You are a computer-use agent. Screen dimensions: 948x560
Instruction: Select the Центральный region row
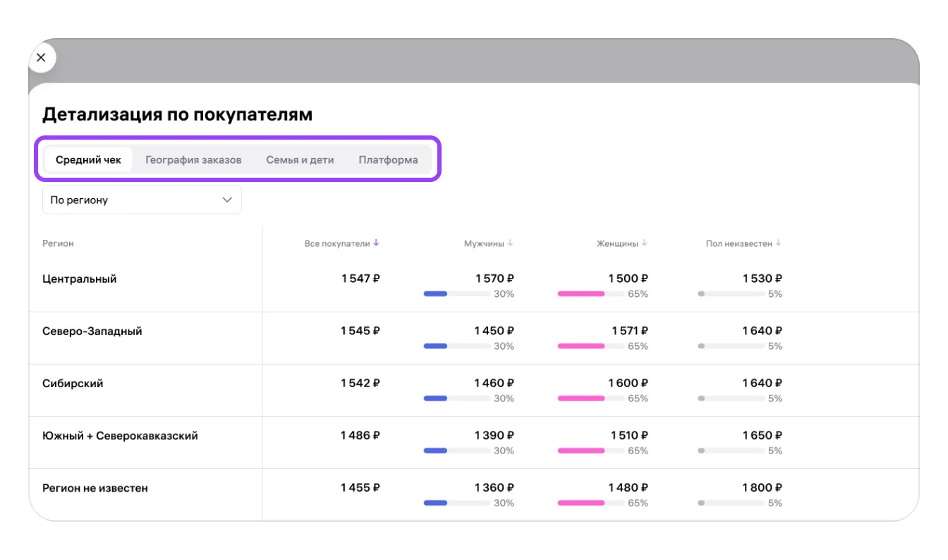coord(80,279)
